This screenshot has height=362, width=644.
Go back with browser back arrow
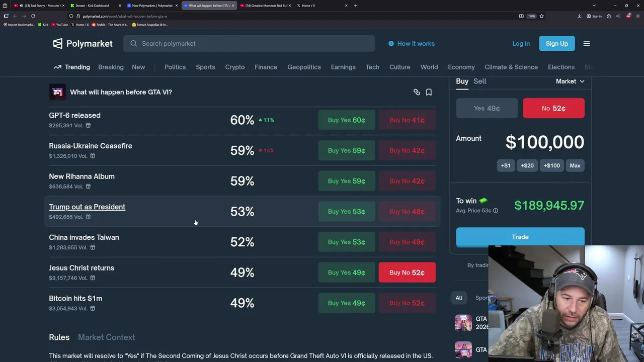(15, 16)
